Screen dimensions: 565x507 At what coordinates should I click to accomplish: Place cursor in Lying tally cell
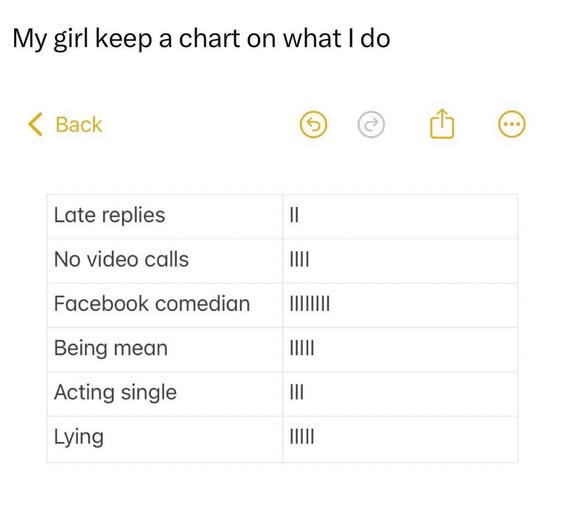point(400,439)
